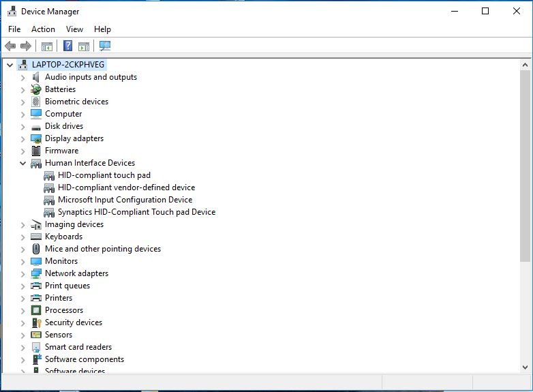Click the Security devices key icon

(36, 322)
